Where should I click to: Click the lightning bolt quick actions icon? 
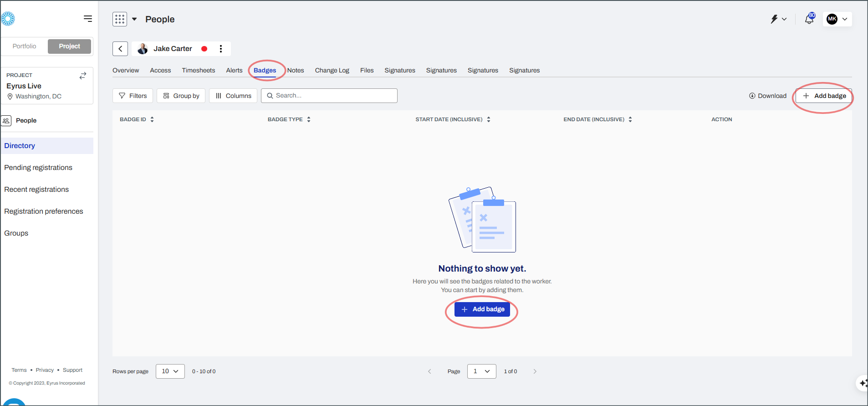point(774,19)
